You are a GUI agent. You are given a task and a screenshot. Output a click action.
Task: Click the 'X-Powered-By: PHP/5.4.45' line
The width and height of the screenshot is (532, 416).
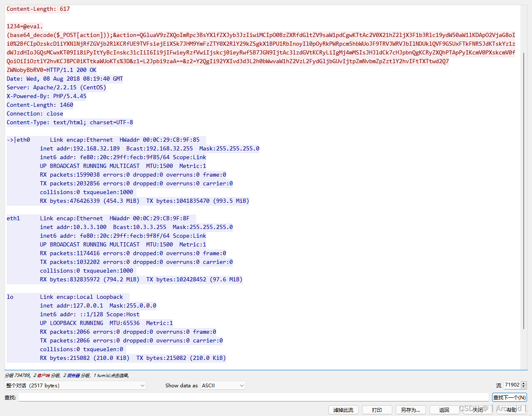pyautogui.click(x=47, y=96)
